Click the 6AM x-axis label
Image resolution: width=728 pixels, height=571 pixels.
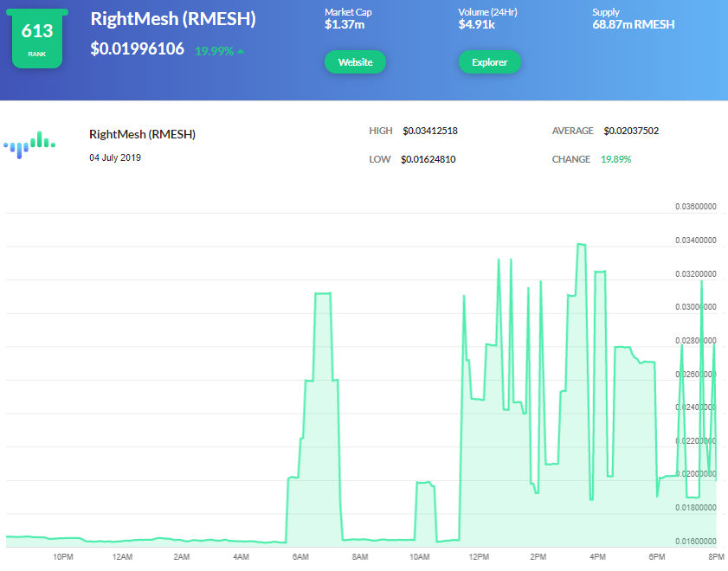pos(300,556)
